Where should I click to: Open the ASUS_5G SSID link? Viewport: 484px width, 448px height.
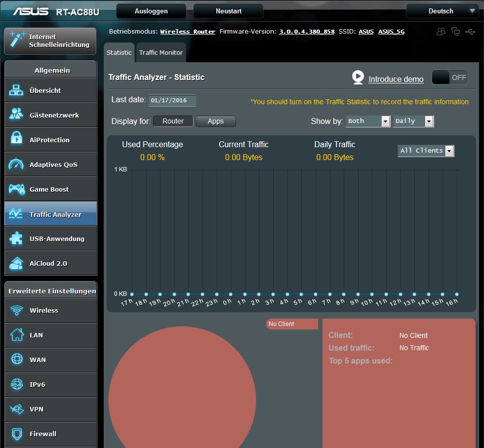[391, 32]
